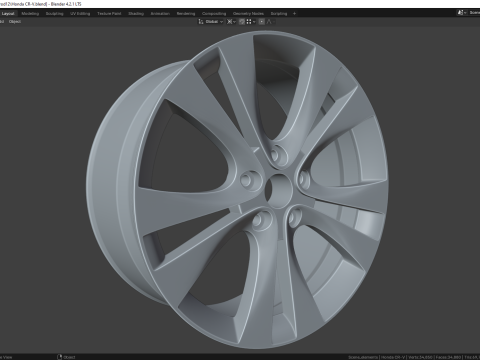The image size is (480, 360).
Task: Toggle proportional editing button
Action: [x=262, y=22]
